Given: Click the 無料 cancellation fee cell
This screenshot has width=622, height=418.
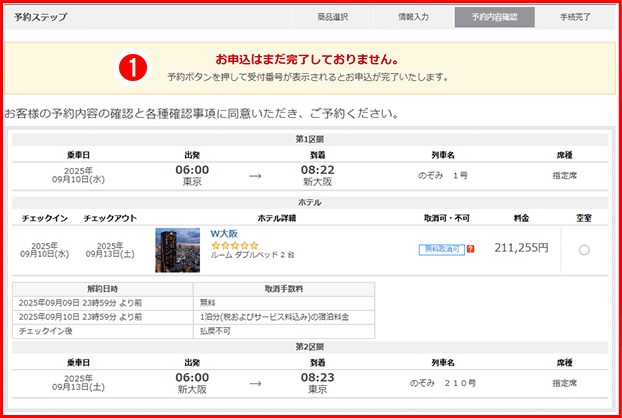Looking at the screenshot, I should 284,303.
